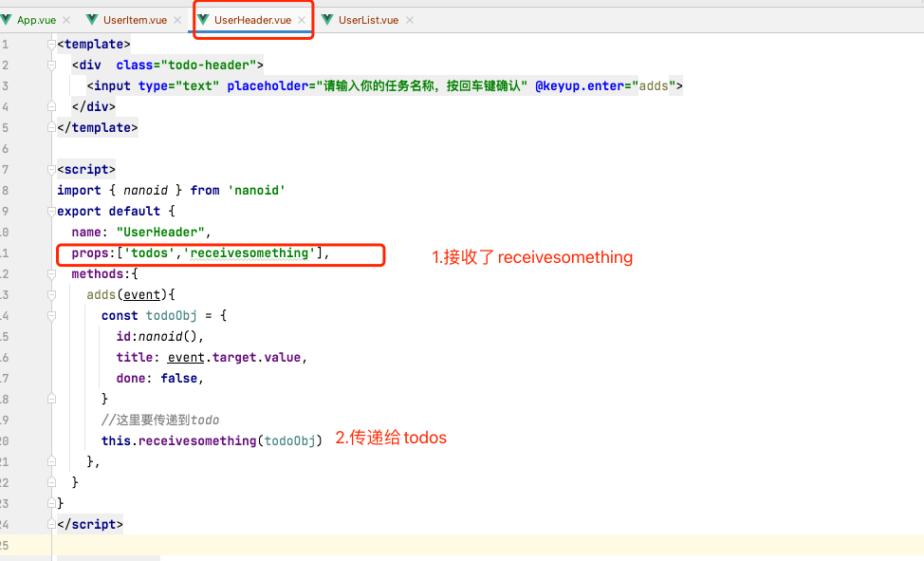Close the UserList.vue tab
The height and width of the screenshot is (561, 924).
point(410,20)
